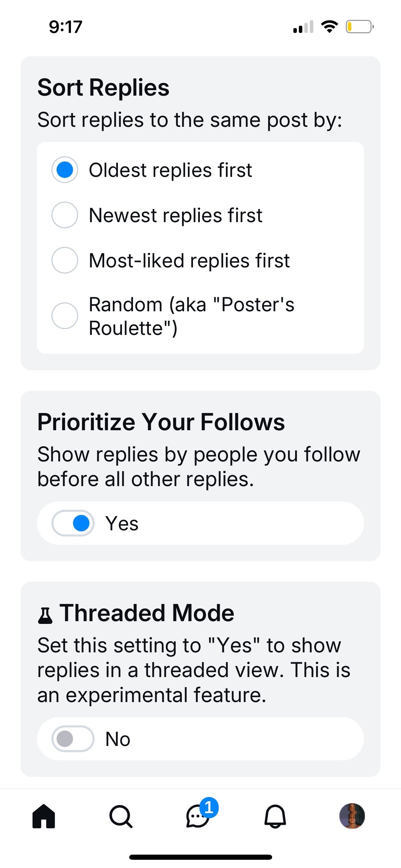Tap the unread badge on the chat icon
401x868 pixels.
pyautogui.click(x=209, y=808)
